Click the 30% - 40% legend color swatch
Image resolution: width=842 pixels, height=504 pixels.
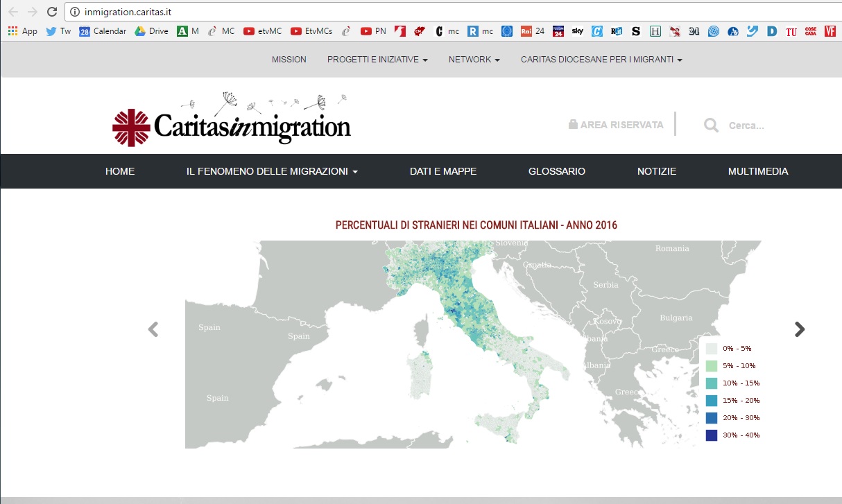tap(711, 435)
